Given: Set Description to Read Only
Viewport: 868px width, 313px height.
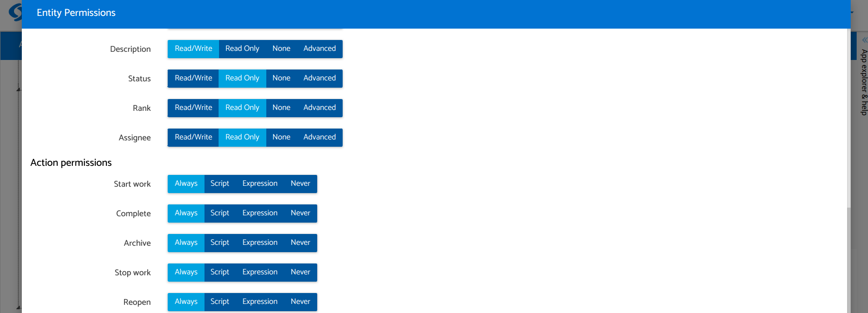Looking at the screenshot, I should pyautogui.click(x=242, y=49).
